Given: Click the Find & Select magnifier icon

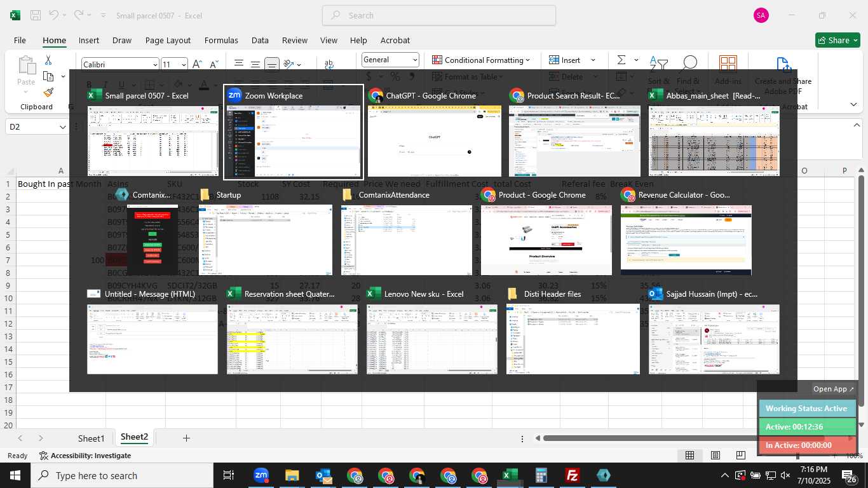Looking at the screenshot, I should (689, 65).
